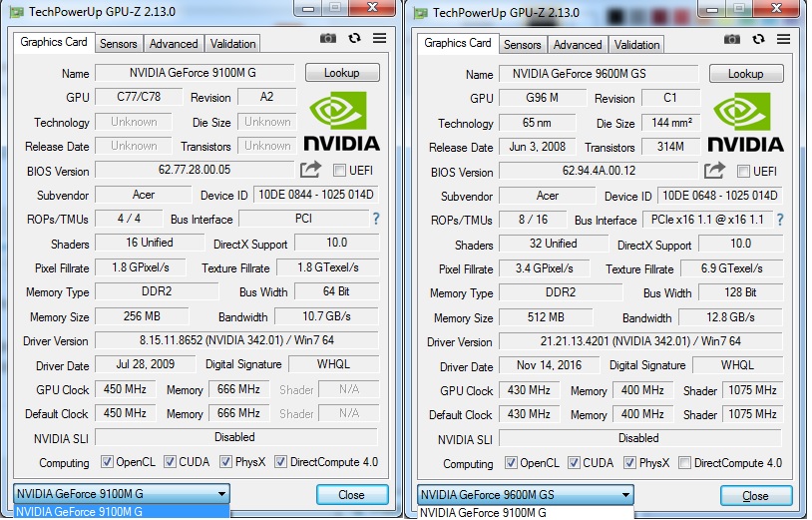Select Graphics Card tab in right window
Screen dimensions: 812x520
coord(458,44)
